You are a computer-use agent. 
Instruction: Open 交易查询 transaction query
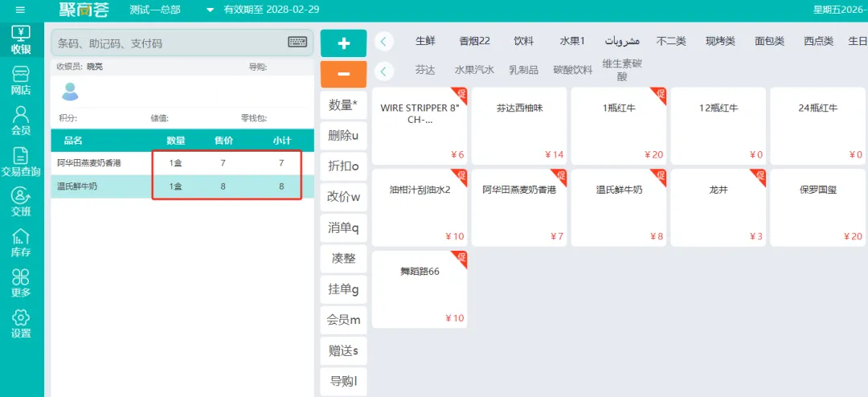(x=21, y=163)
